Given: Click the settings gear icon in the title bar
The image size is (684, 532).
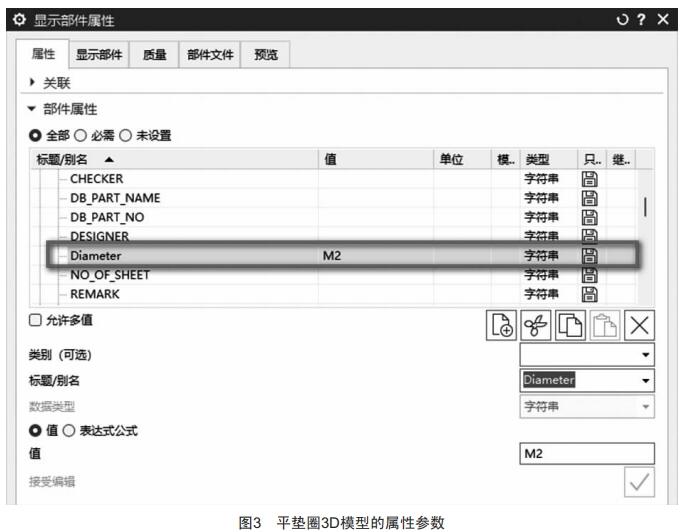Looking at the screenshot, I should [x=20, y=20].
